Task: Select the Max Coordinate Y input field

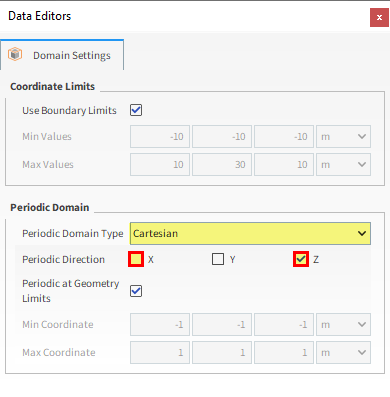Action: [x=222, y=352]
